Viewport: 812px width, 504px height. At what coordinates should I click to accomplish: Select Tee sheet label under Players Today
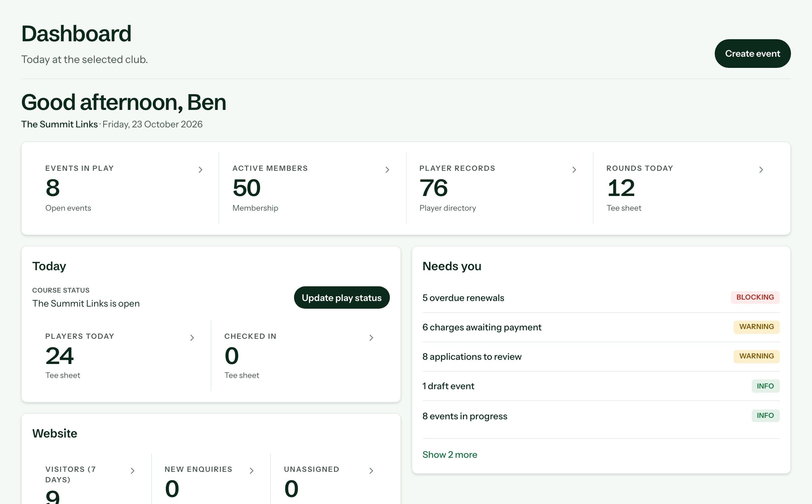(63, 375)
